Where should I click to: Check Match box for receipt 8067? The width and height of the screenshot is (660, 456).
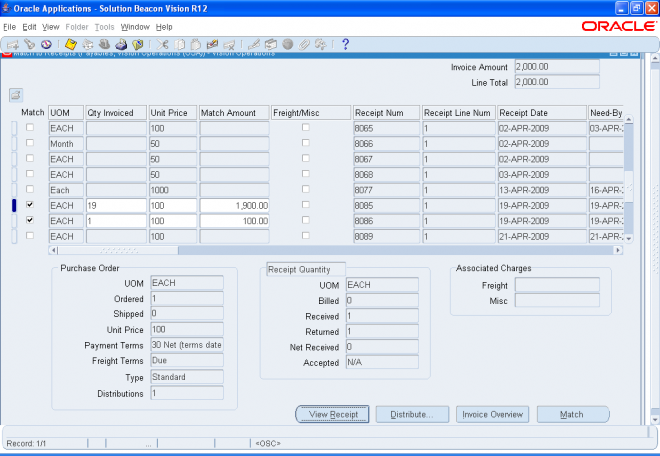(x=30, y=158)
